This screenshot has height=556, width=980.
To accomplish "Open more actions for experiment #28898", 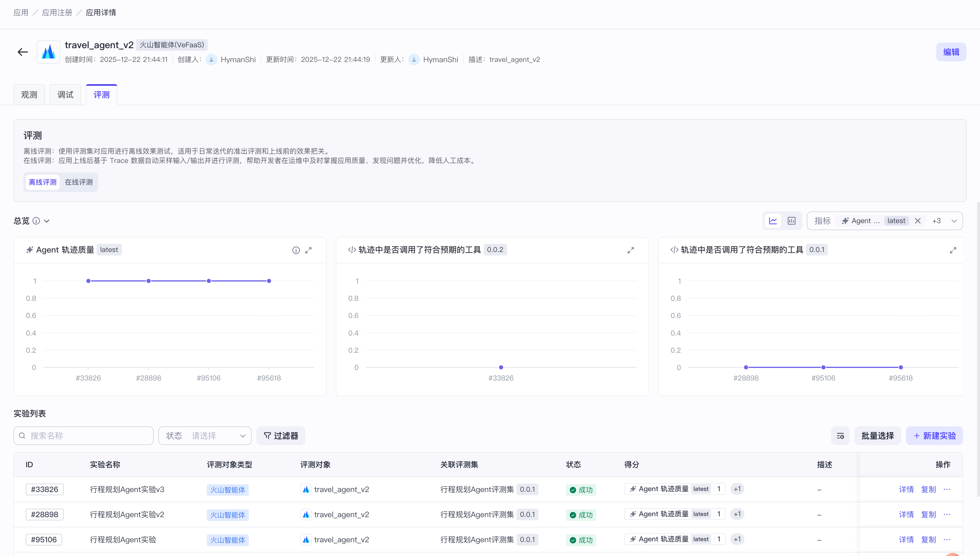I will pos(947,514).
